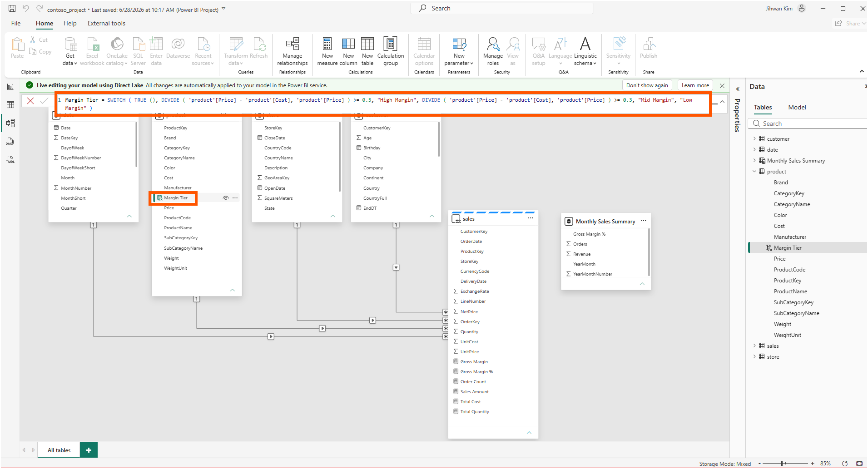The width and height of the screenshot is (868, 469).
Task: Click the Save icon in title bar
Action: pyautogui.click(x=12, y=9)
